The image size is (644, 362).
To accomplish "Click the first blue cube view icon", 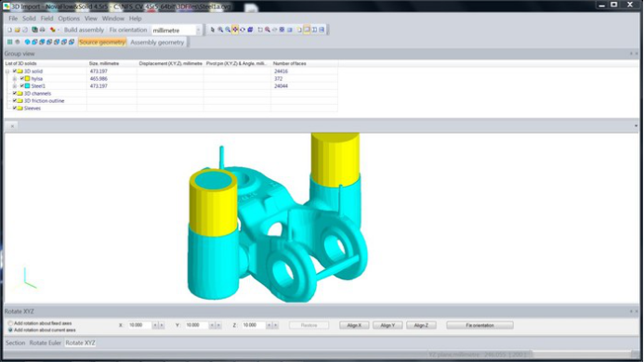I will 34,42.
